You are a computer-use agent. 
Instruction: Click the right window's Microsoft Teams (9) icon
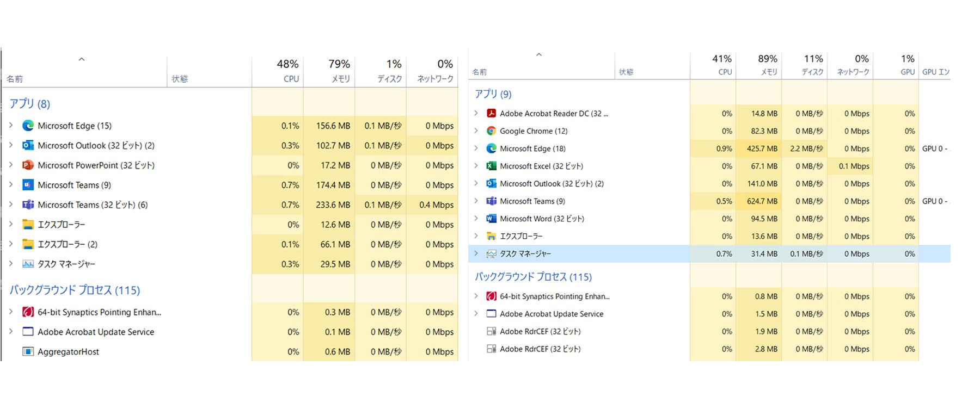491,201
